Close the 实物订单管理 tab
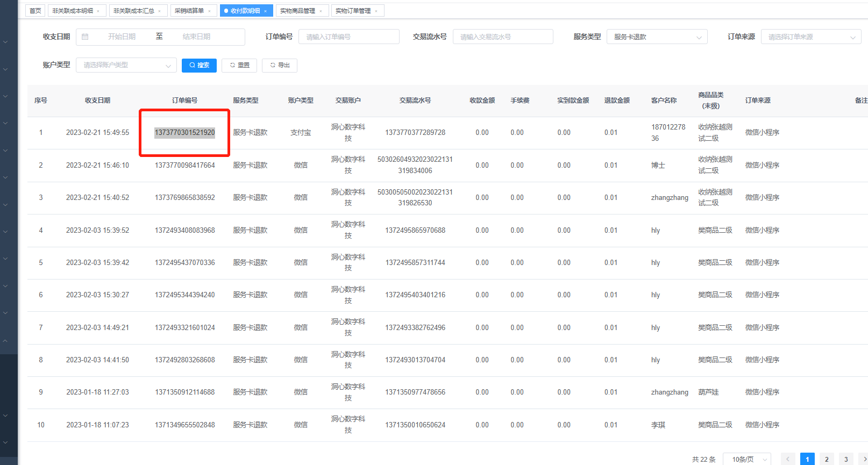The image size is (868, 465). pyautogui.click(x=376, y=11)
